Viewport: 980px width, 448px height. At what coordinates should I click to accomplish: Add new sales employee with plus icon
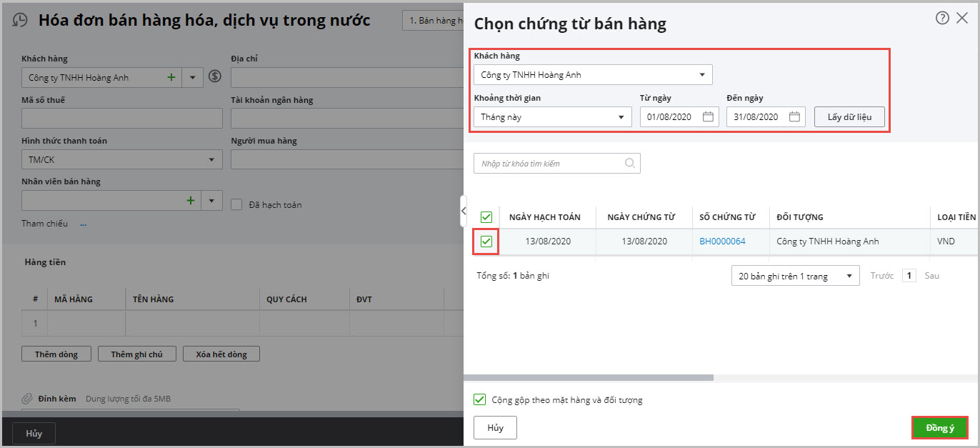coord(191,201)
